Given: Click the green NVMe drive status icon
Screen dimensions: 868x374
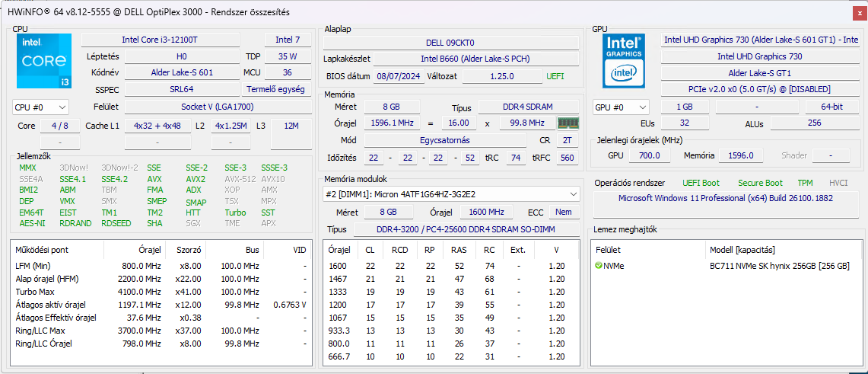Looking at the screenshot, I should pyautogui.click(x=599, y=266).
